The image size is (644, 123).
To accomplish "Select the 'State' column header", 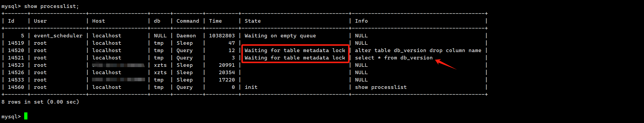I will pyautogui.click(x=253, y=21).
